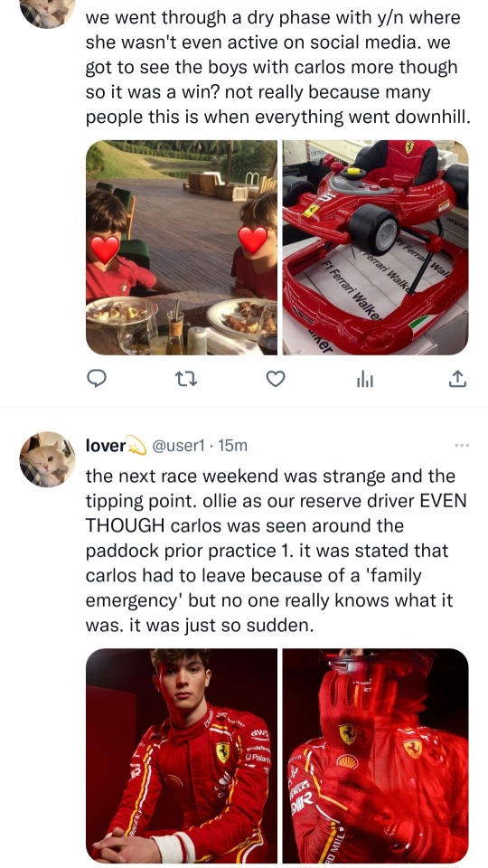Click red heart sticker on right child

(x=253, y=241)
